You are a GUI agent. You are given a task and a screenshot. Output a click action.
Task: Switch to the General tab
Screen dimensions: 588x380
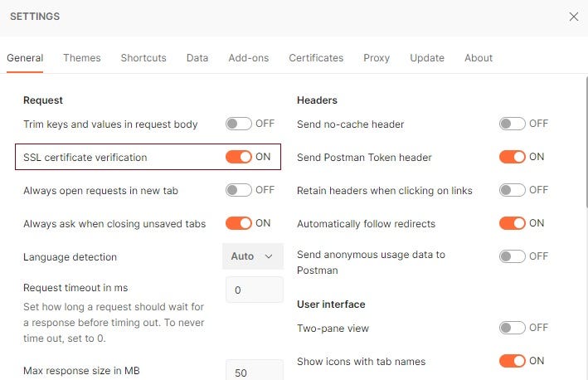coord(25,58)
